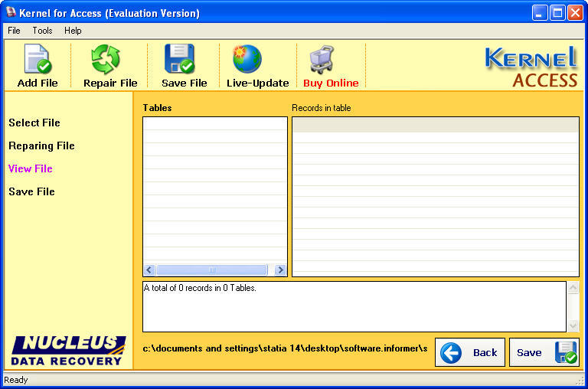
Task: Close the Kernel for Access window
Action: click(575, 13)
